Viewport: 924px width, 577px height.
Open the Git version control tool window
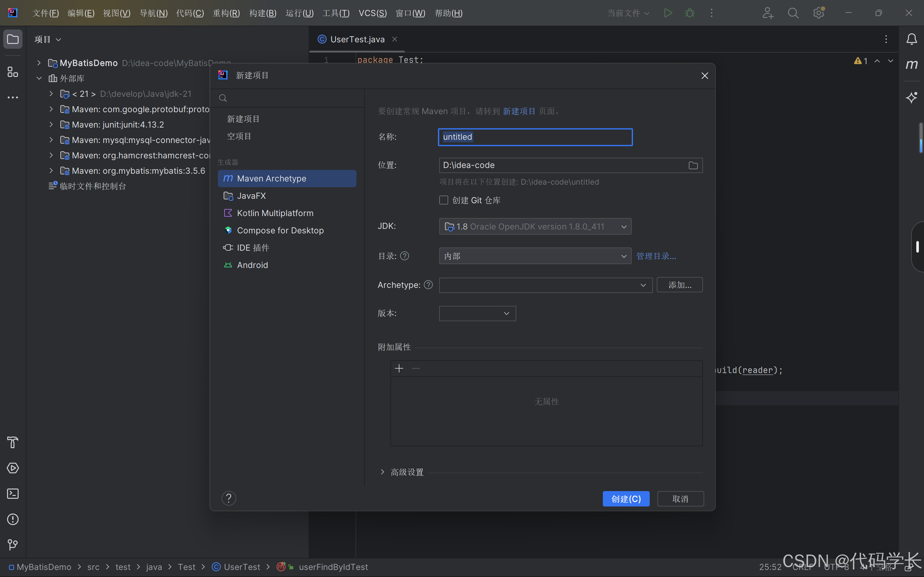pyautogui.click(x=13, y=545)
